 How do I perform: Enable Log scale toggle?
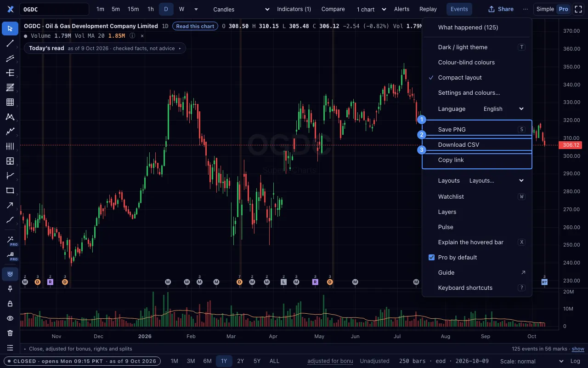(575, 361)
